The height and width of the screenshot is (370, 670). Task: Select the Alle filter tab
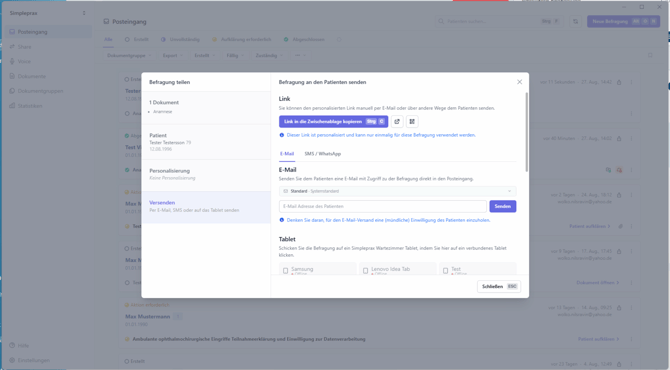click(108, 39)
